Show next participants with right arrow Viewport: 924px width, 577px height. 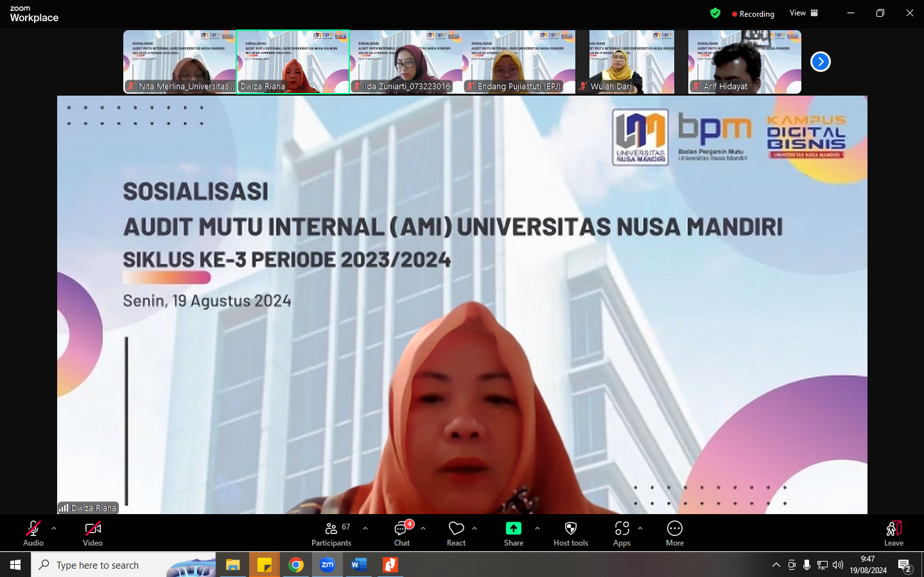tap(820, 62)
